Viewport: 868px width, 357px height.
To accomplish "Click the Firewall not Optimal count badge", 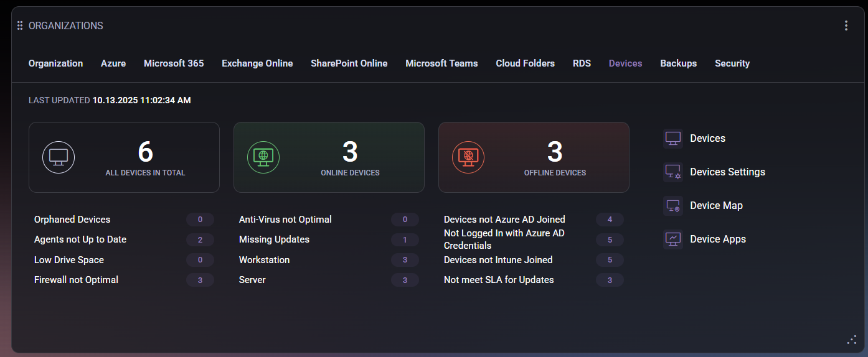I will coord(200,280).
